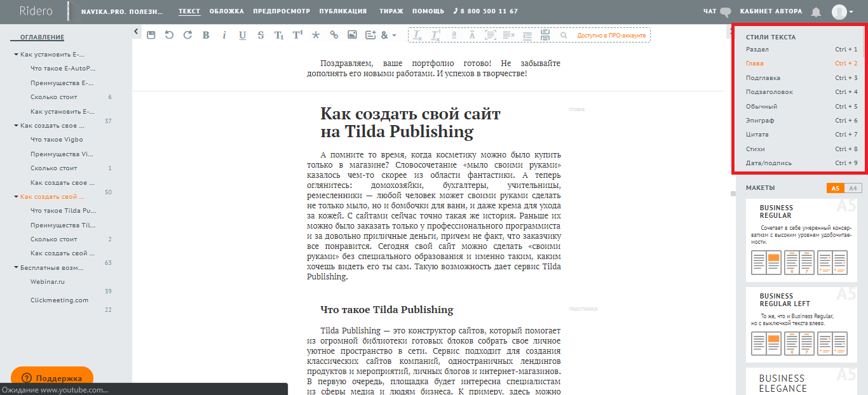
Task: Open the special characters ampersand dropdown
Action: click(388, 35)
